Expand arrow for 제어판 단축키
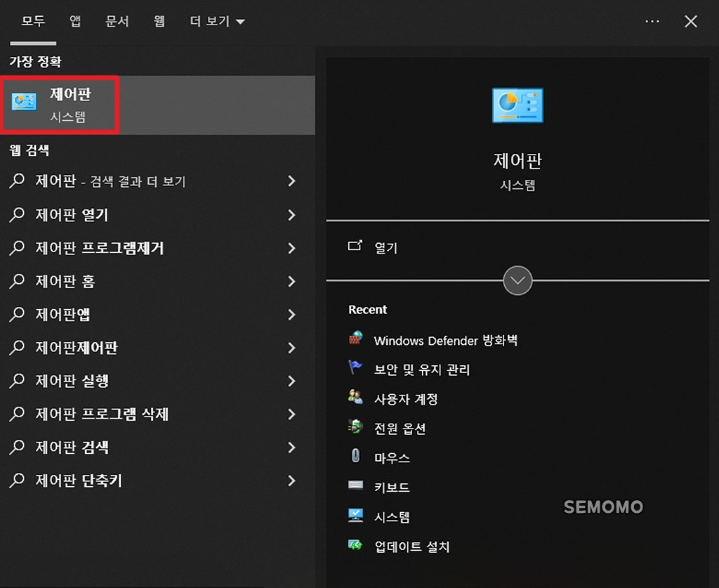 (291, 481)
